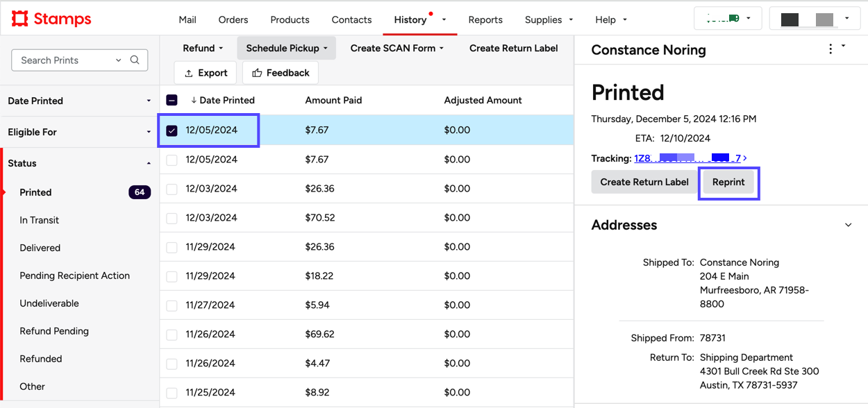Collapse the Addresses section chevron
The height and width of the screenshot is (408, 868).
848,225
